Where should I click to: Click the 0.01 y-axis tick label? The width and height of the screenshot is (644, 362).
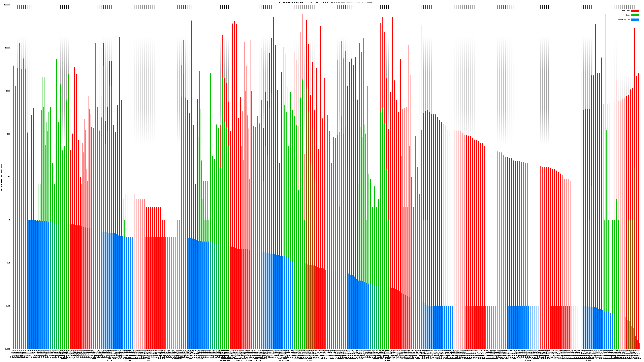click(x=8, y=306)
